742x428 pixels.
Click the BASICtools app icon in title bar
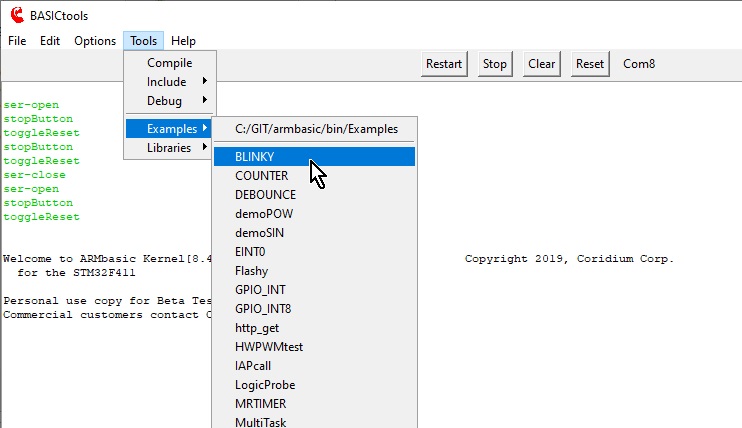17,15
